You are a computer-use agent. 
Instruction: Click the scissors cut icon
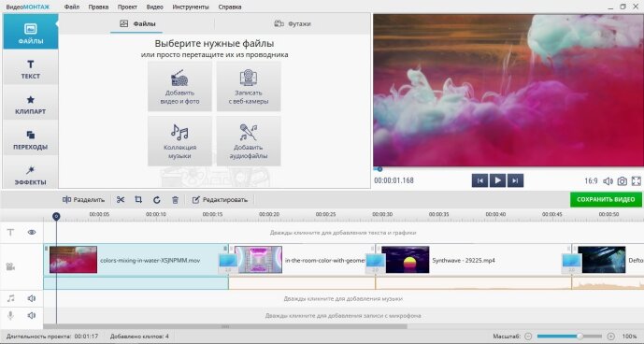pos(121,200)
